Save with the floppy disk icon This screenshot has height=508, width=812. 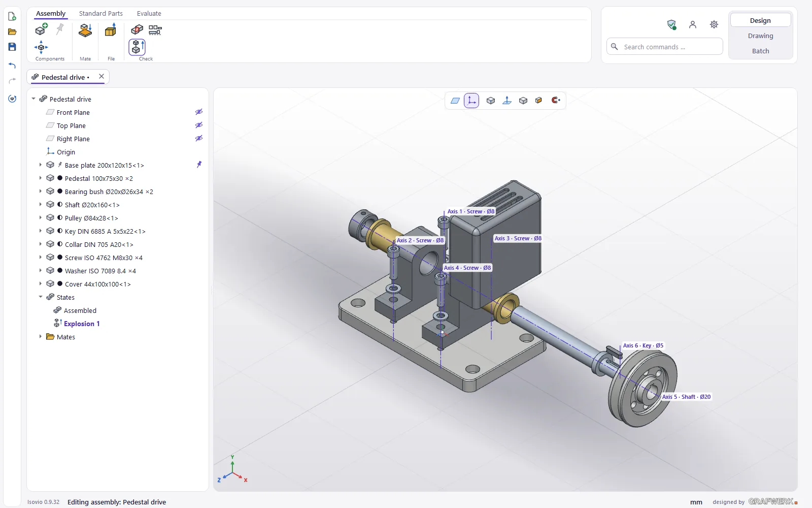click(x=12, y=47)
